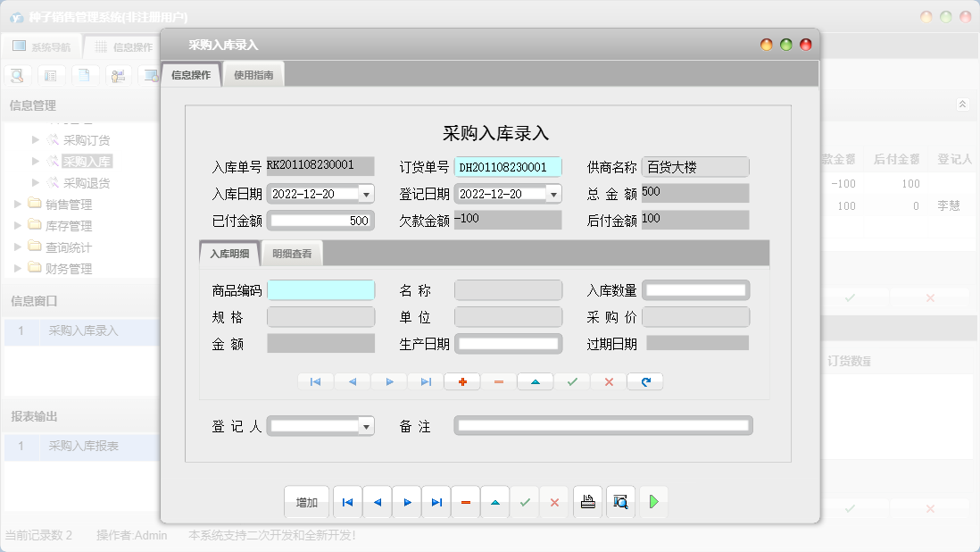980x552 pixels.
Task: Click the 增加 button
Action: coord(306,501)
